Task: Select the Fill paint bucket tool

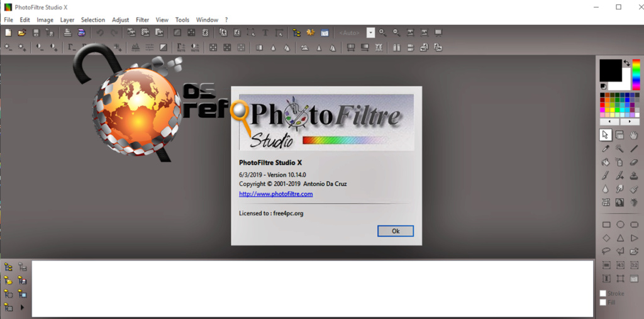Action: [x=606, y=162]
